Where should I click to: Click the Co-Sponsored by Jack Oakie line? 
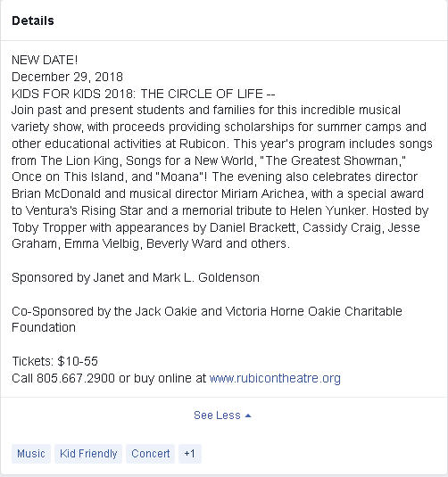[207, 311]
